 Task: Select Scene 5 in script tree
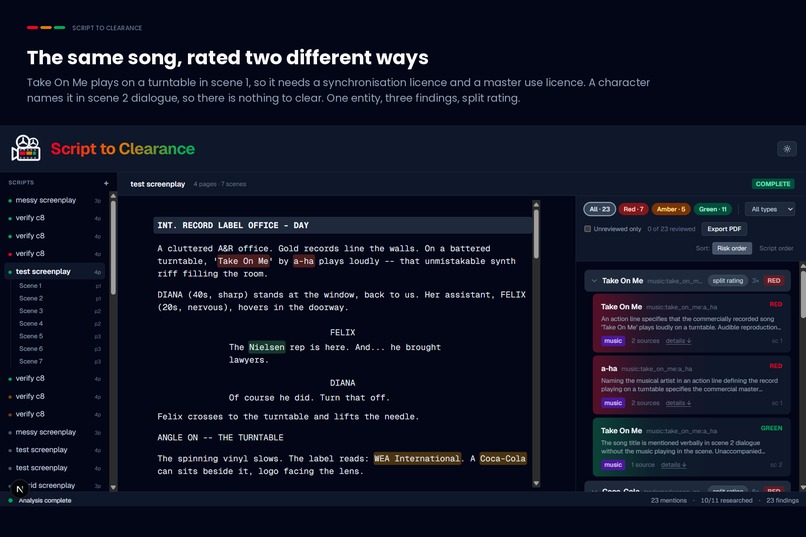coord(31,336)
